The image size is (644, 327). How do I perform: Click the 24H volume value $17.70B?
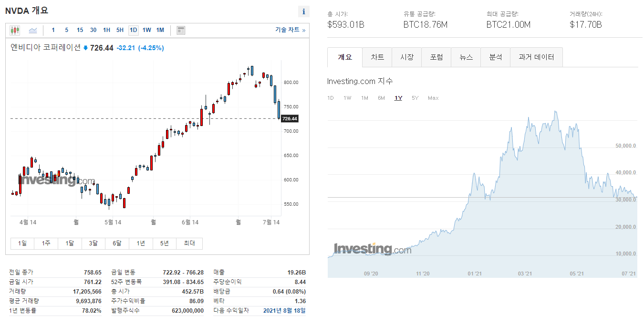(x=586, y=24)
